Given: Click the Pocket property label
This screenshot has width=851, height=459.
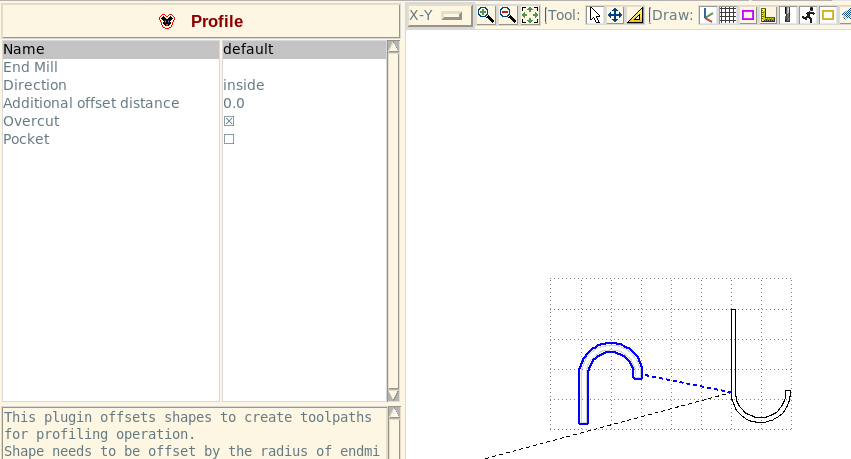Looking at the screenshot, I should [x=26, y=139].
